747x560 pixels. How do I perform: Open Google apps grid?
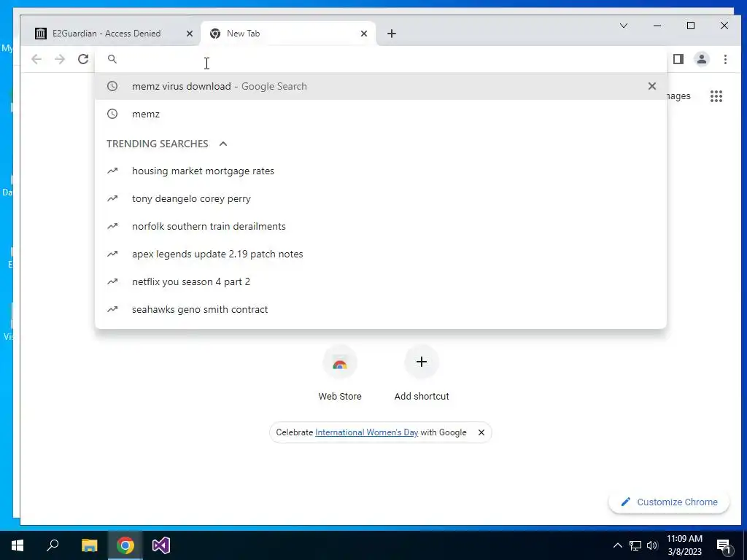pos(716,96)
